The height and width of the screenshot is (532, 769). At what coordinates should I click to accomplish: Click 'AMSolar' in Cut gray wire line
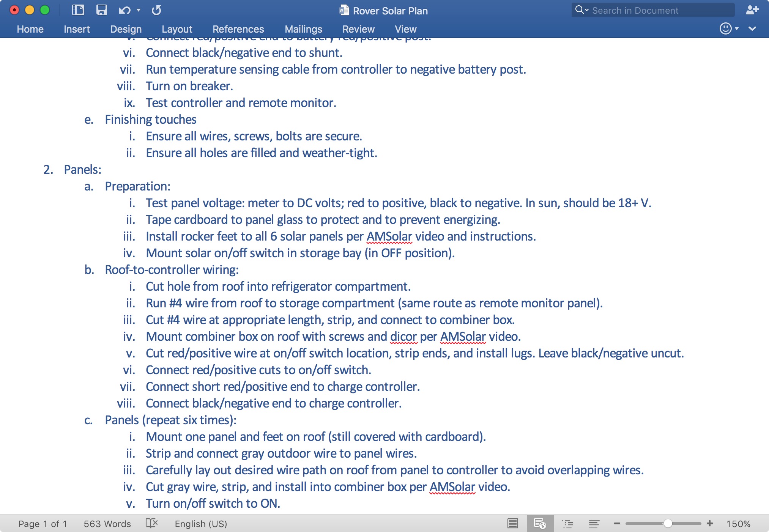pos(452,487)
